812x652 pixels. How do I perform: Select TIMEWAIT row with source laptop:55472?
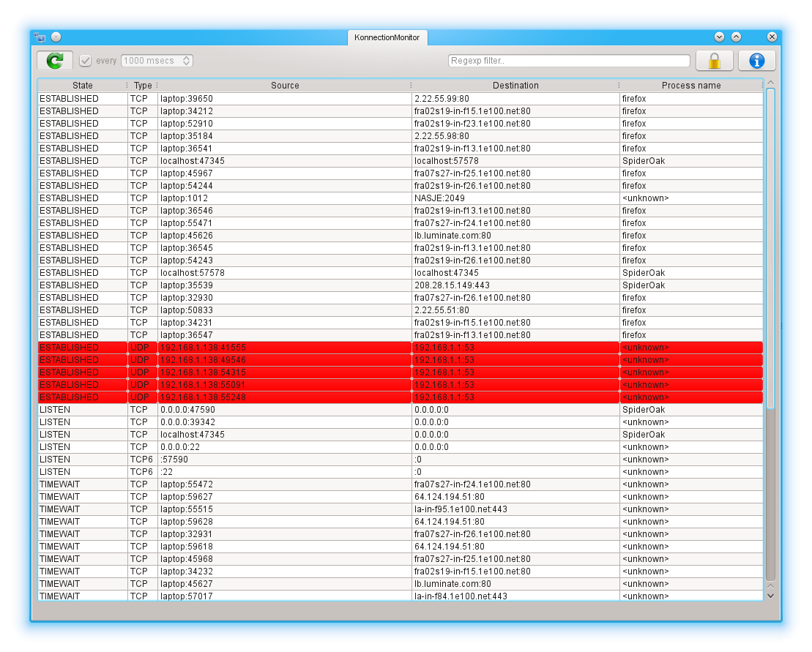[x=401, y=484]
